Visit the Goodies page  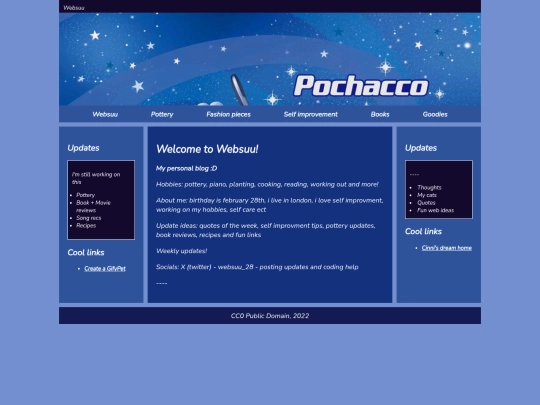tap(435, 114)
